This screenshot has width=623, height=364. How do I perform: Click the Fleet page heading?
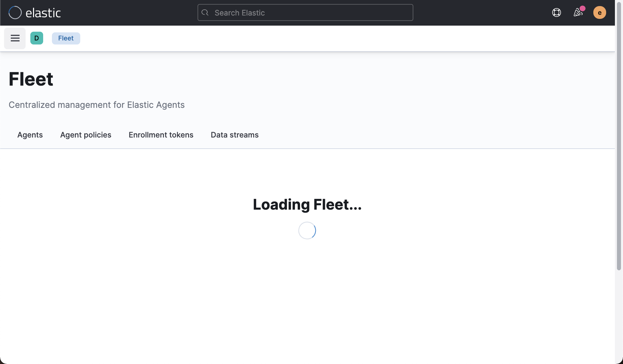pos(31,79)
